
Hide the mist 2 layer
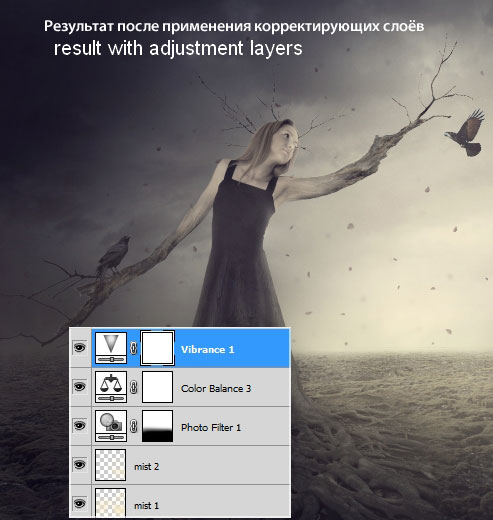coord(80,465)
